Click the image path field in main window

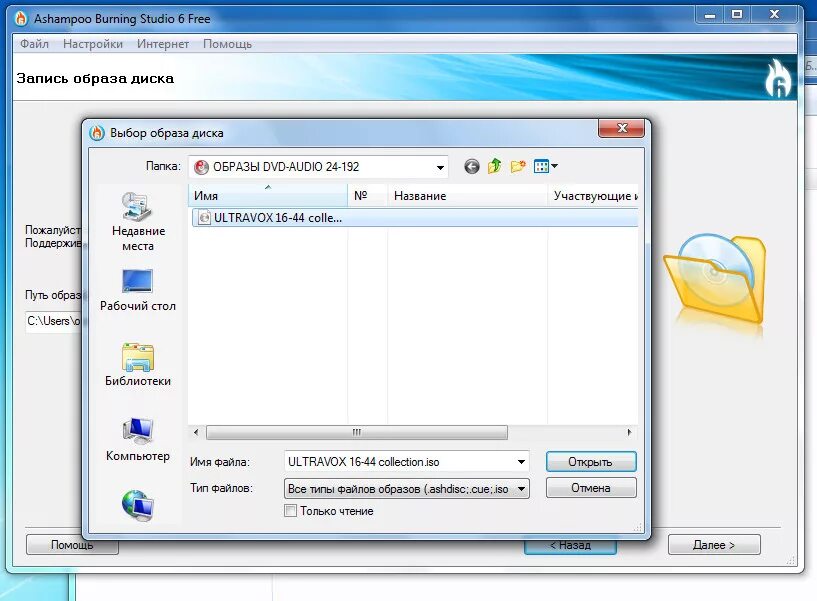click(53, 321)
